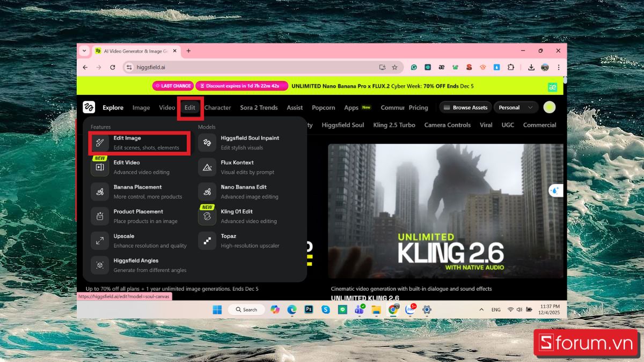The height and width of the screenshot is (362, 644).
Task: Select the Higgsfield Soul category tab
Action: pyautogui.click(x=343, y=125)
